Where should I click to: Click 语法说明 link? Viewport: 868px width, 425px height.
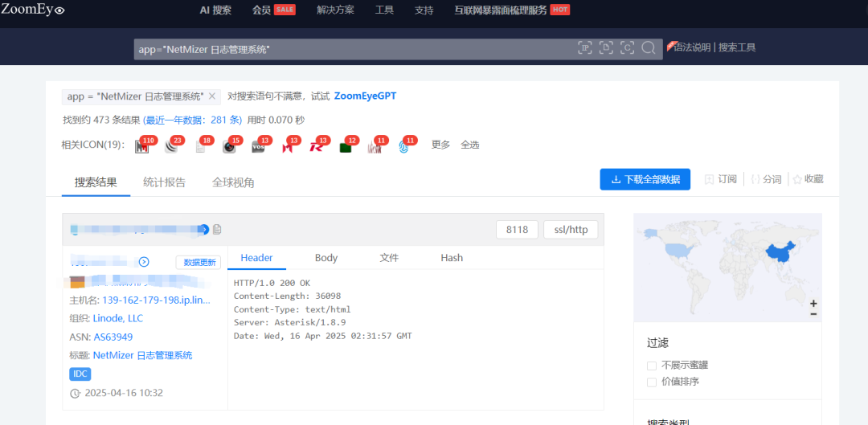[692, 47]
